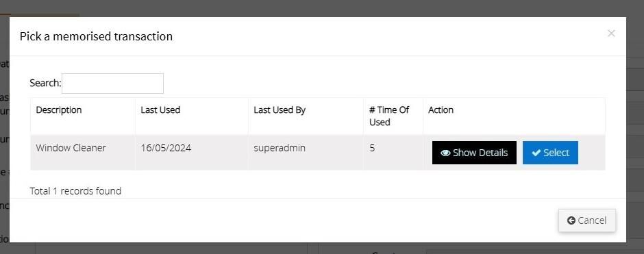Close the memorised transaction dialog with X
Screen dimensions: 644x254
611,34
